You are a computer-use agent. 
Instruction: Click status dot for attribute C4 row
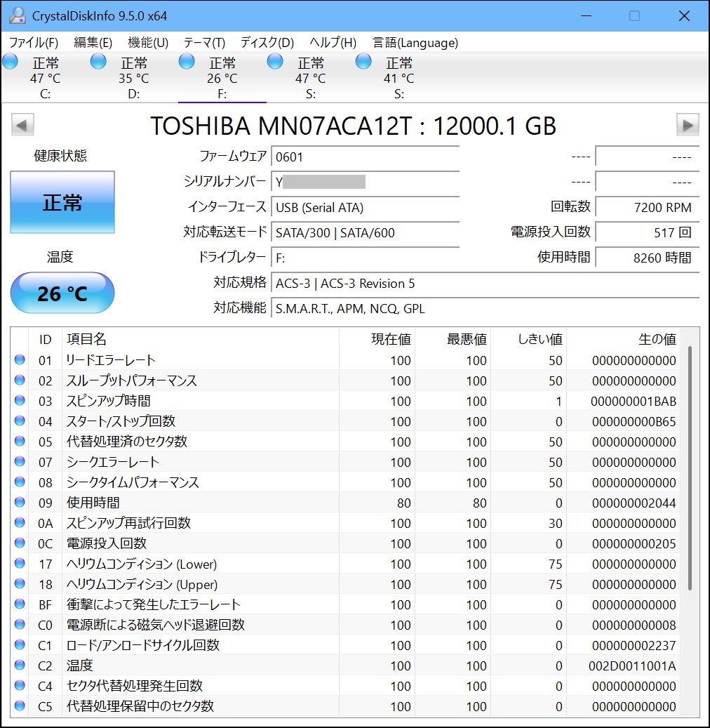pyautogui.click(x=20, y=685)
